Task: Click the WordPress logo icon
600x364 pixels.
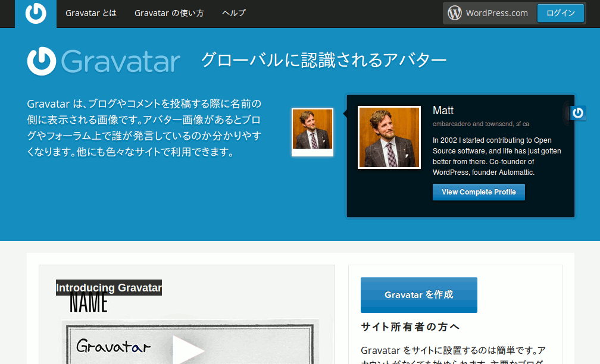Action: [x=455, y=13]
